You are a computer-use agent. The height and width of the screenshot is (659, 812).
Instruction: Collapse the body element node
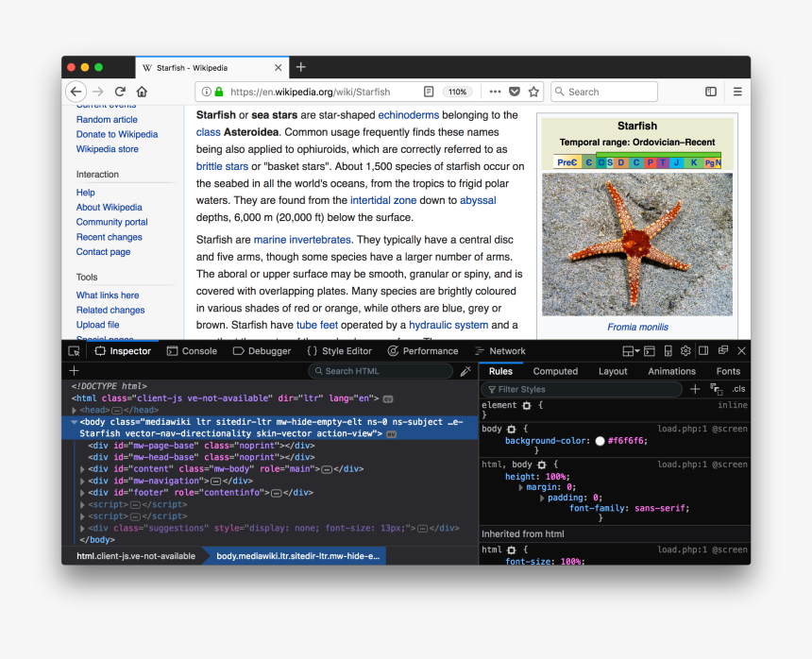tap(74, 422)
